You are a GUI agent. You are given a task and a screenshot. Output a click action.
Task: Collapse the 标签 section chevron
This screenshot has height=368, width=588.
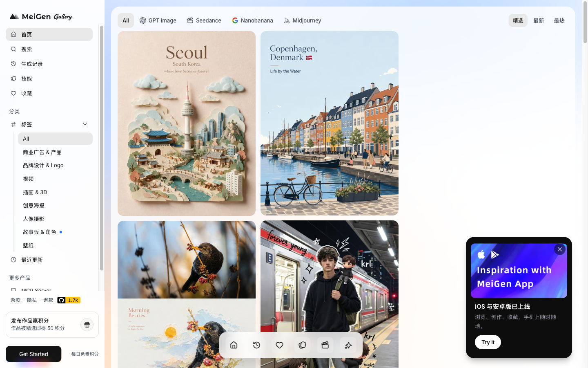pyautogui.click(x=85, y=124)
